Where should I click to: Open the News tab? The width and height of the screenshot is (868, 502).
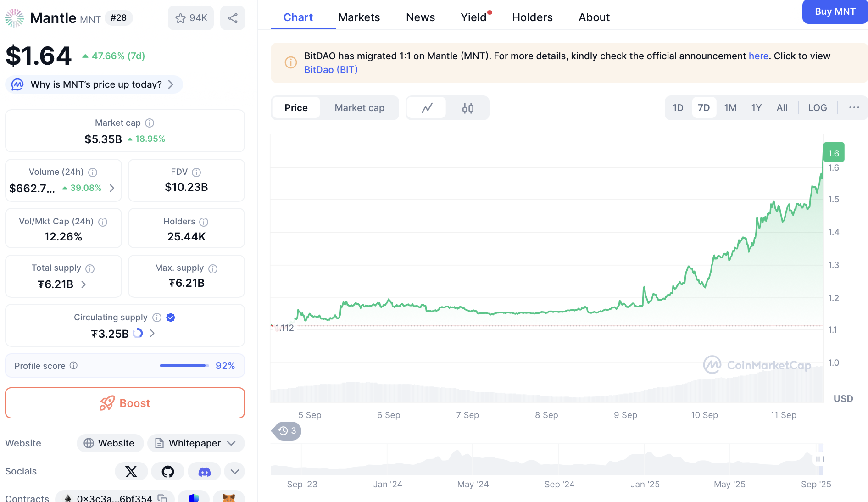tap(421, 17)
